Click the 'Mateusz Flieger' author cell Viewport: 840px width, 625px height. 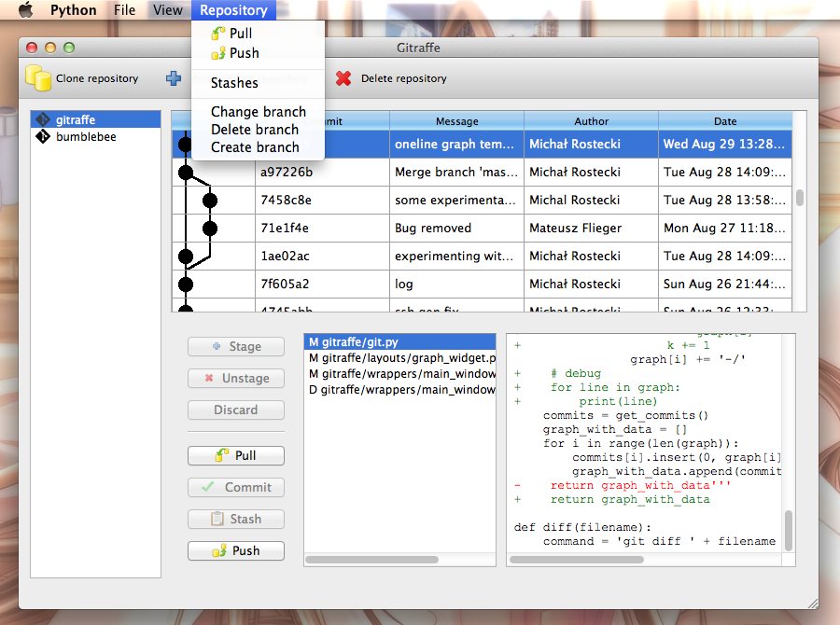pyautogui.click(x=592, y=229)
